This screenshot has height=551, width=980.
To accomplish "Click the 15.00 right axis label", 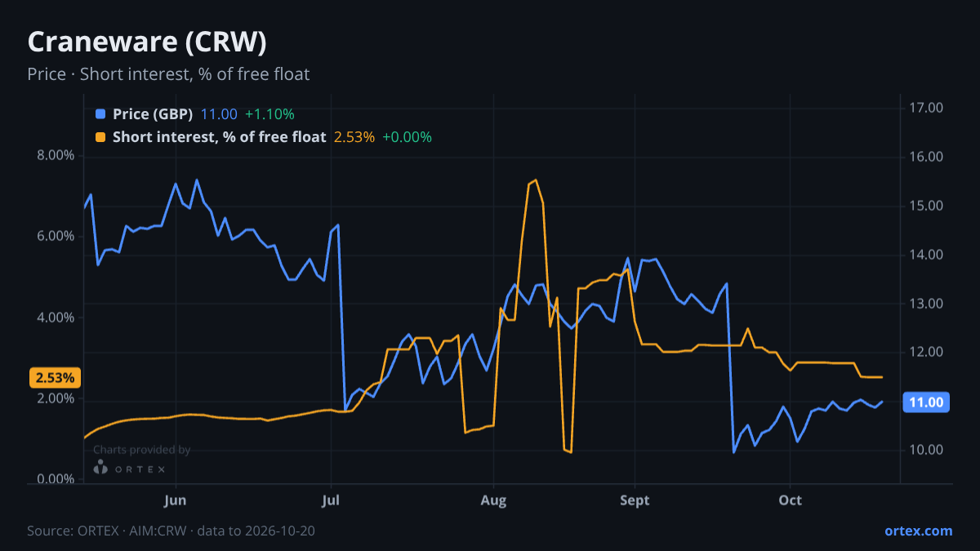I will click(927, 206).
